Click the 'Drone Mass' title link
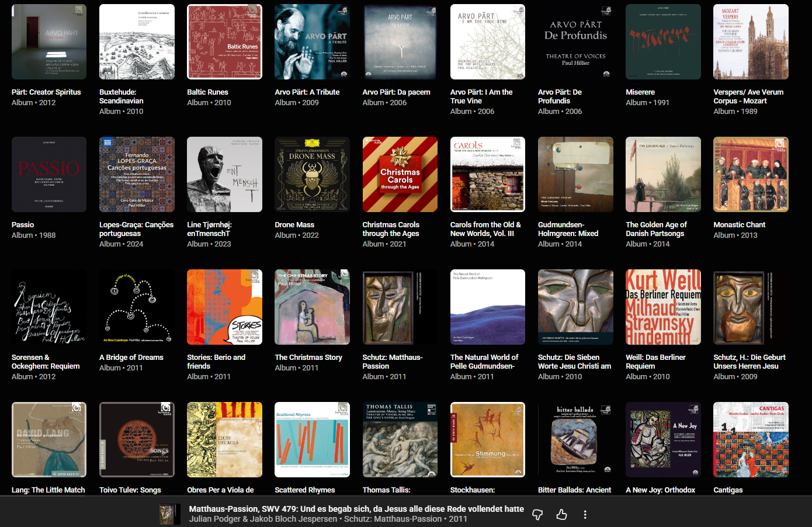This screenshot has width=812, height=527. [294, 225]
